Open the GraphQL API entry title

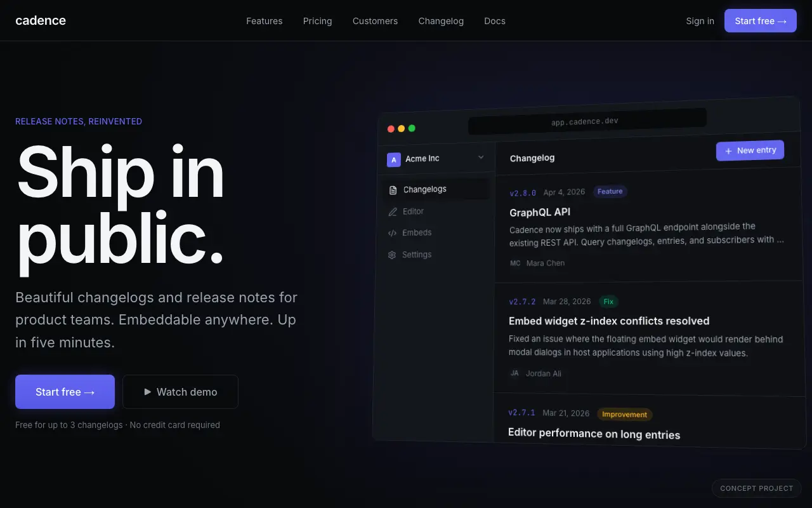click(540, 212)
